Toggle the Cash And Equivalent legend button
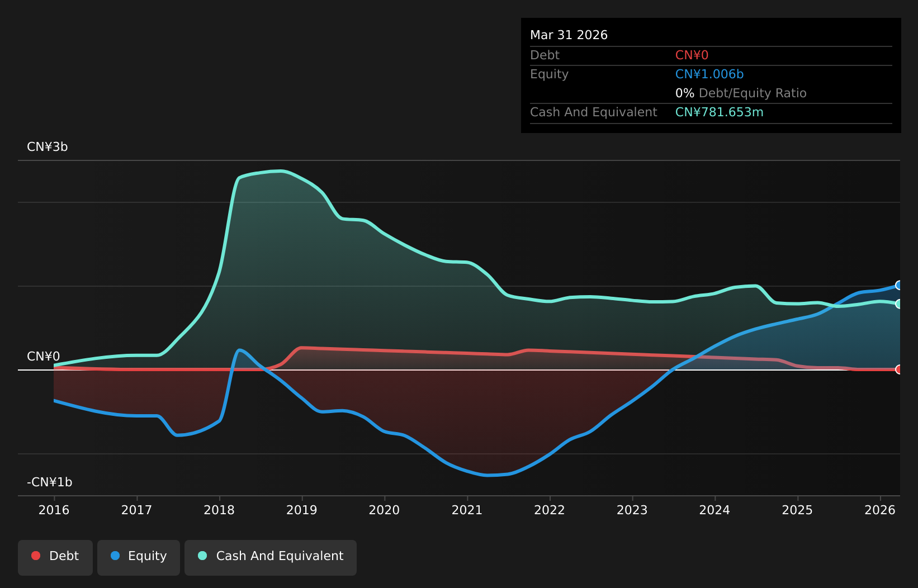This screenshot has width=918, height=588. point(271,557)
